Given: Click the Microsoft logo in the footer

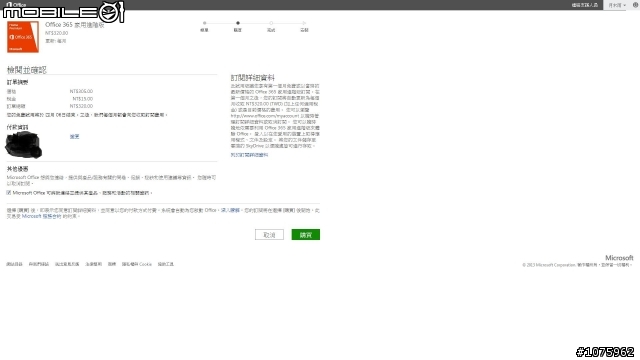Looking at the screenshot, I should tap(619, 258).
